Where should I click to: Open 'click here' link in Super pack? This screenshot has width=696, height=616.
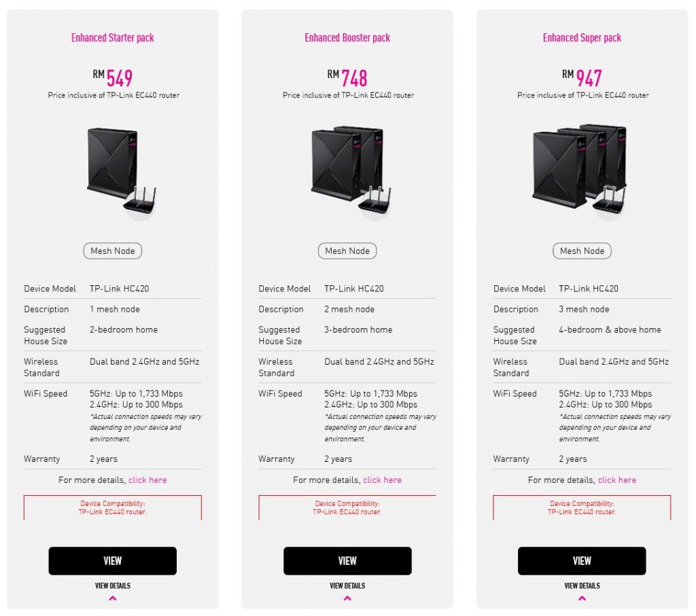[x=617, y=480]
